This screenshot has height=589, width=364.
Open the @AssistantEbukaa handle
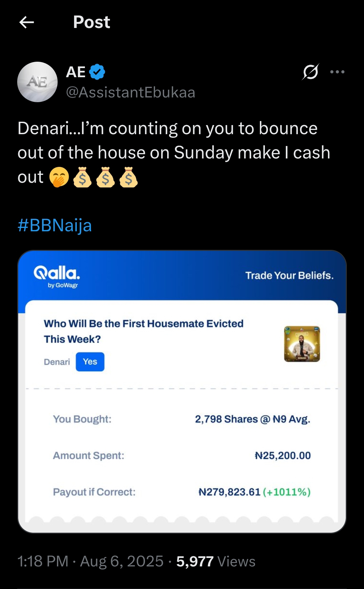[x=130, y=92]
